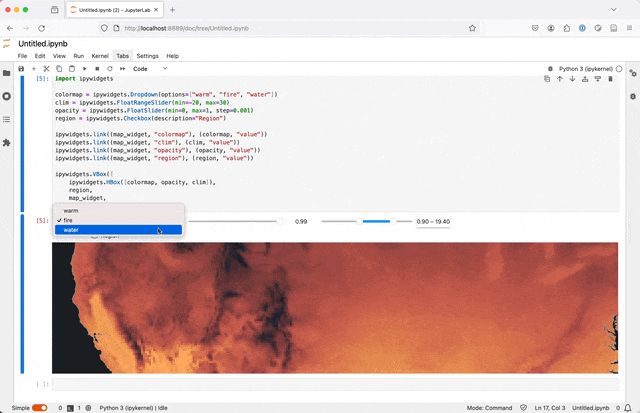Click 'Python 3 (ipykernel) | Idle' status text
The image size is (640, 413).
pos(133,408)
